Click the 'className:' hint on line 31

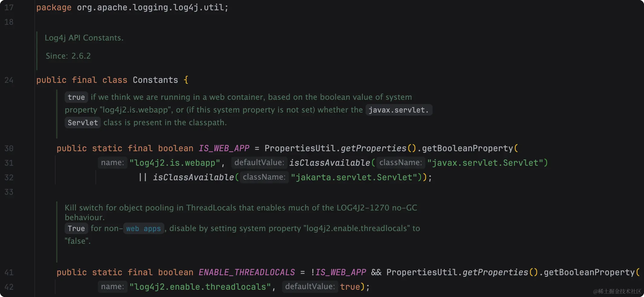pyautogui.click(x=401, y=162)
